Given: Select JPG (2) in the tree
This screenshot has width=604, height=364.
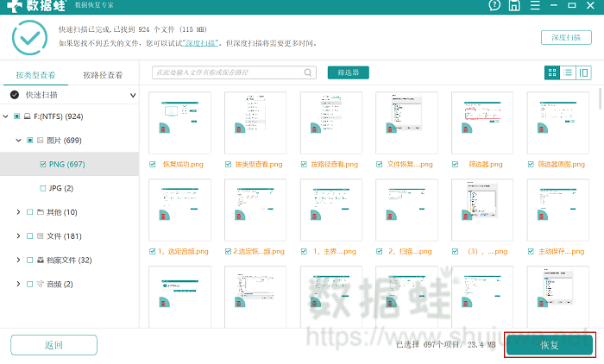Looking at the screenshot, I should click(61, 188).
